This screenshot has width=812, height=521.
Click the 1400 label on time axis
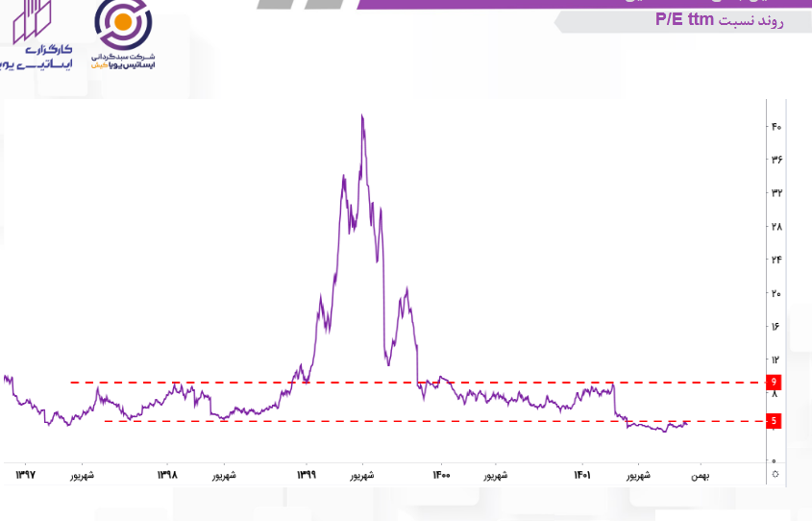tap(441, 475)
